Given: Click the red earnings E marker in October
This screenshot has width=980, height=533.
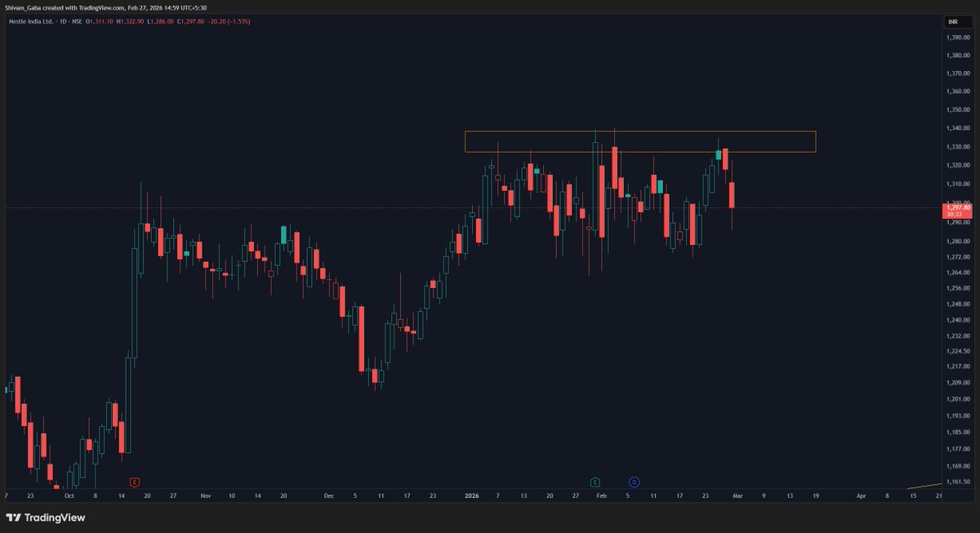Looking at the screenshot, I should 135,482.
